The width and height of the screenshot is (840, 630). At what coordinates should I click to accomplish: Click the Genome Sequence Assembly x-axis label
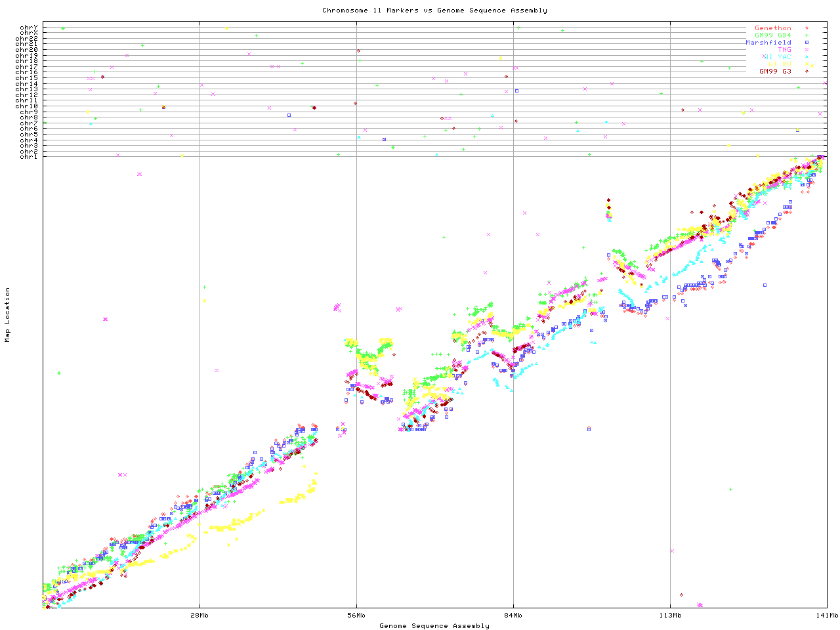click(434, 626)
